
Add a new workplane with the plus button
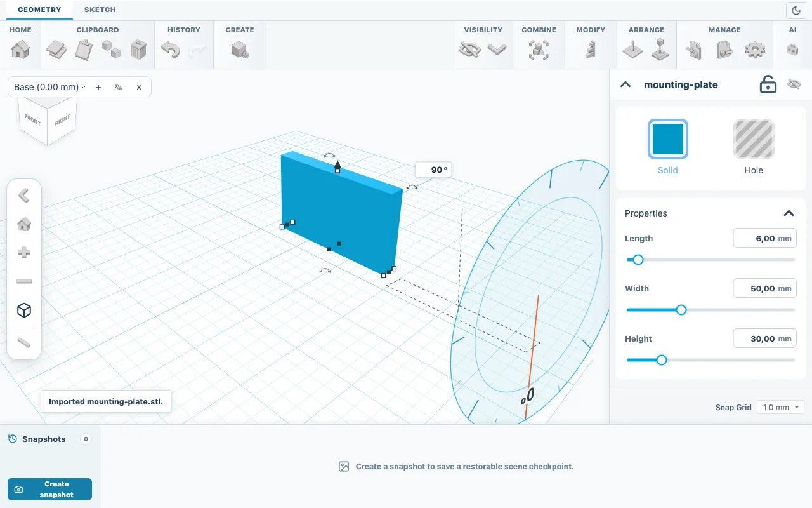pos(98,87)
